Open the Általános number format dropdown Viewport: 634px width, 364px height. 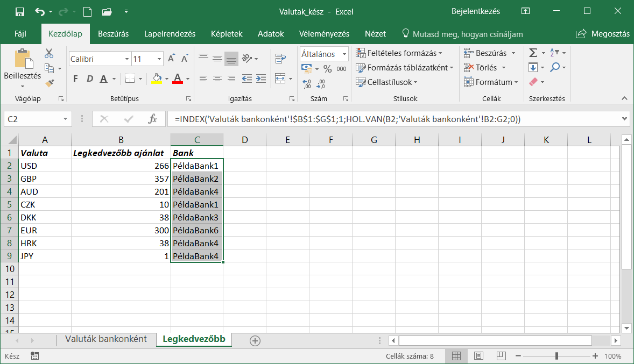tap(344, 54)
